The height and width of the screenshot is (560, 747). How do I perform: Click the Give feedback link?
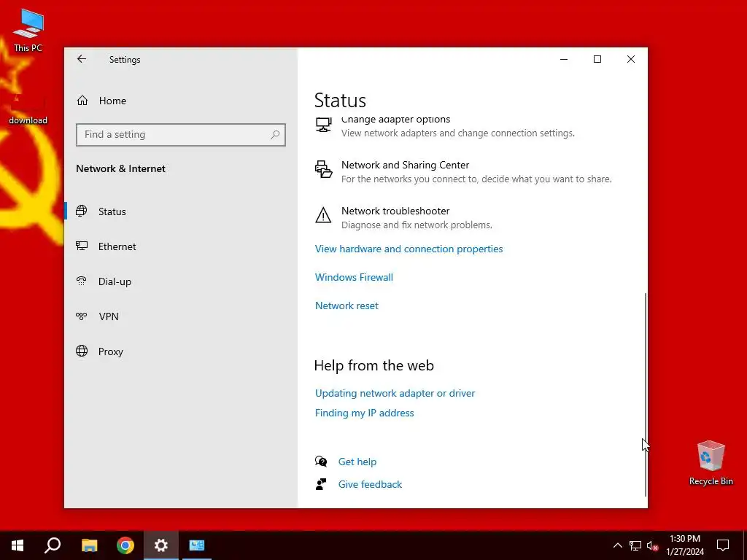(370, 484)
